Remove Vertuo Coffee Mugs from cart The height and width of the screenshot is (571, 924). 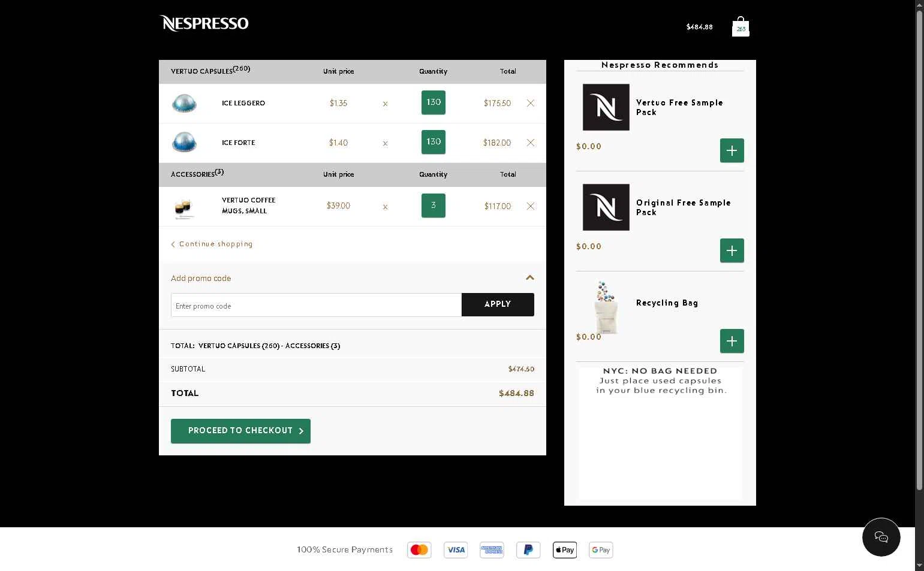(531, 206)
